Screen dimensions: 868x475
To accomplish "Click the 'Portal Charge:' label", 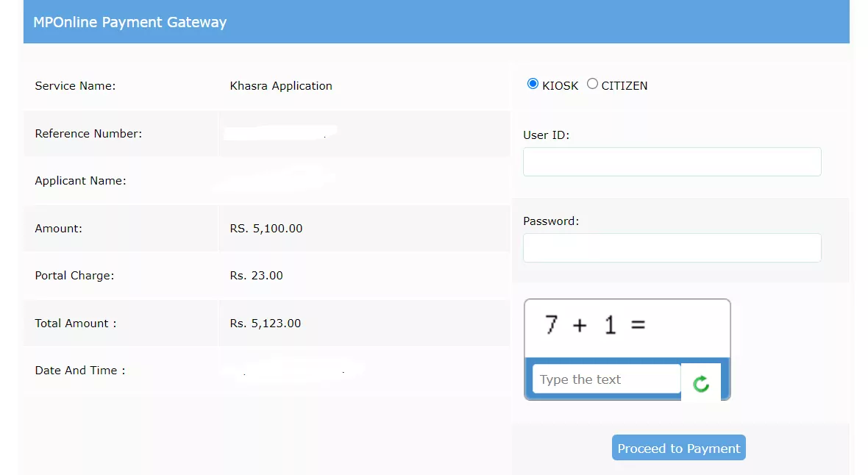I will (x=75, y=276).
